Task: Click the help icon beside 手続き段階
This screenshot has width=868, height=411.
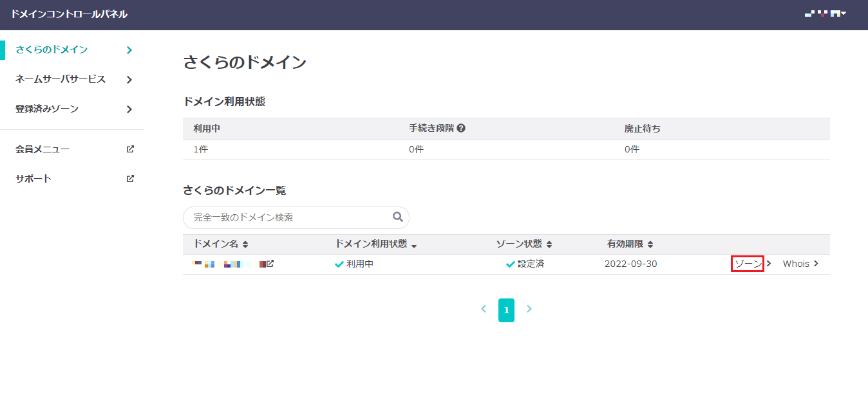Action: pos(461,128)
